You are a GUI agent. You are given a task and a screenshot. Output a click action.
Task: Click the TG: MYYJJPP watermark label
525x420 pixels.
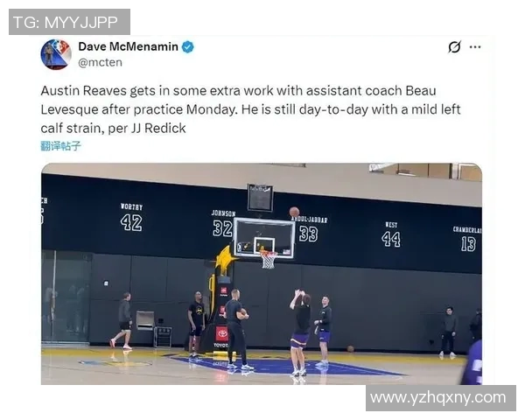pos(69,22)
